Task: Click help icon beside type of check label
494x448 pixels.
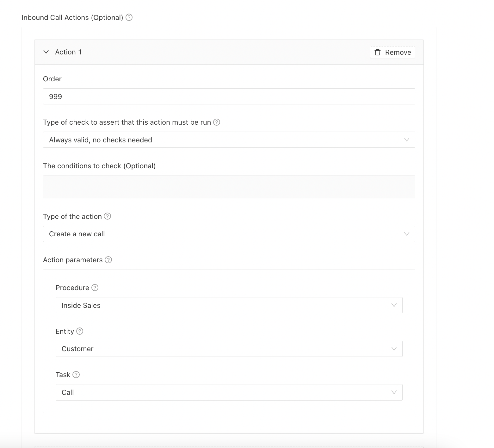Action: click(x=217, y=122)
